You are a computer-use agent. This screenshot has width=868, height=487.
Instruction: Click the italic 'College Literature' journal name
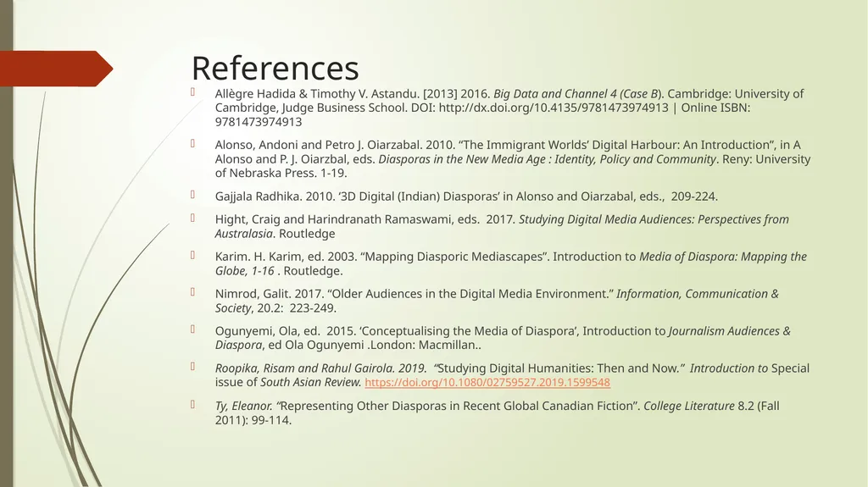pyautogui.click(x=688, y=407)
